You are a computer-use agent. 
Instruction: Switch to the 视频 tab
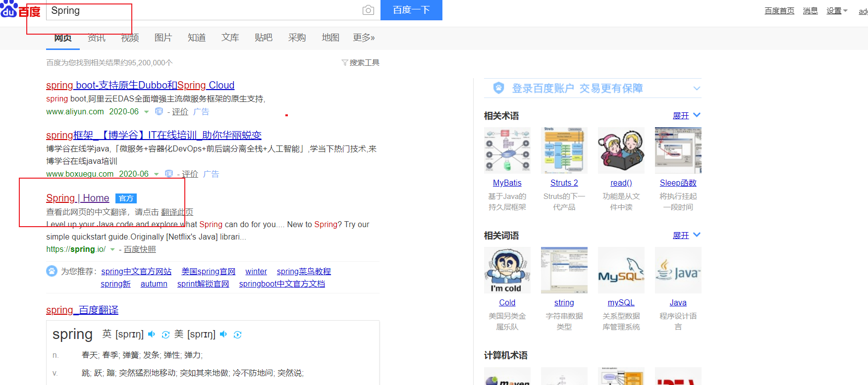tap(130, 38)
